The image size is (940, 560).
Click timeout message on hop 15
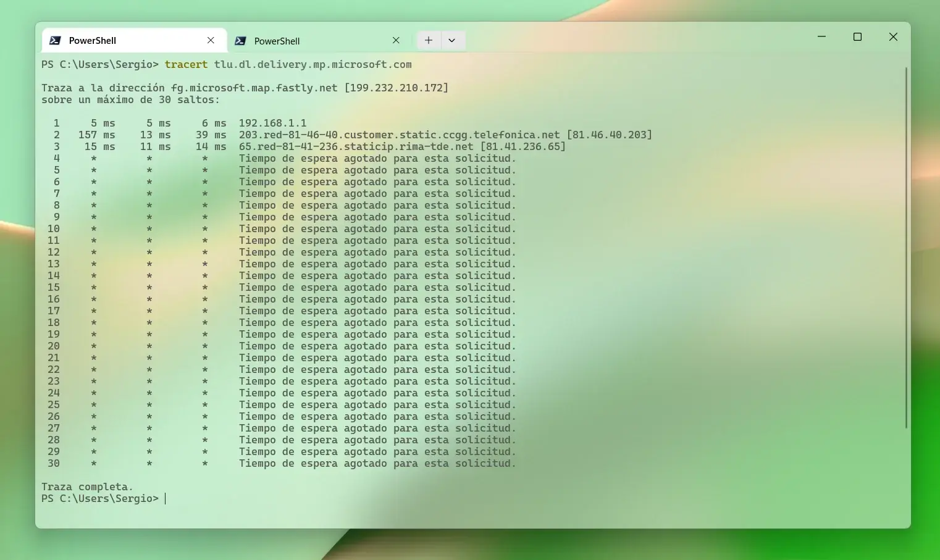click(x=377, y=287)
